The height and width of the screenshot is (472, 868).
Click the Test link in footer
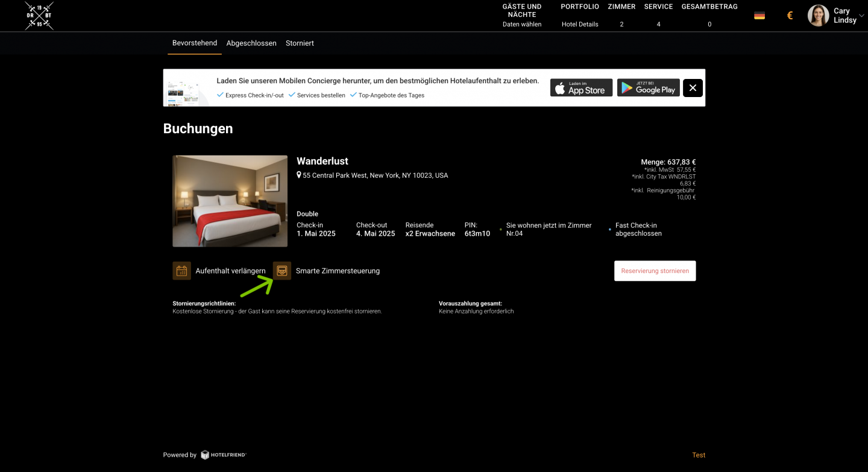click(x=699, y=455)
